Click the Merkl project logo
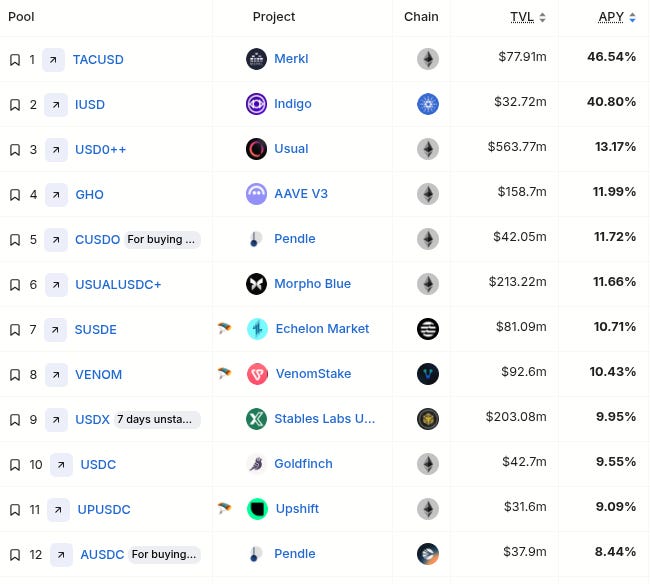This screenshot has height=584, width=650. tap(256, 59)
